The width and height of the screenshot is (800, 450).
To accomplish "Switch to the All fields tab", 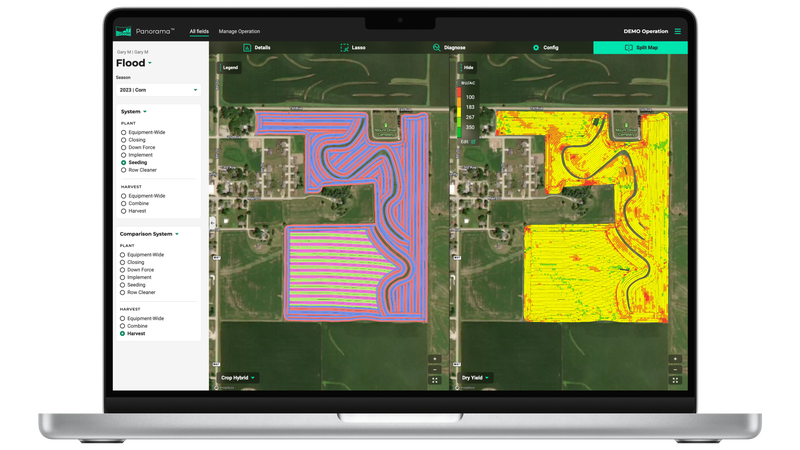I will 199,31.
